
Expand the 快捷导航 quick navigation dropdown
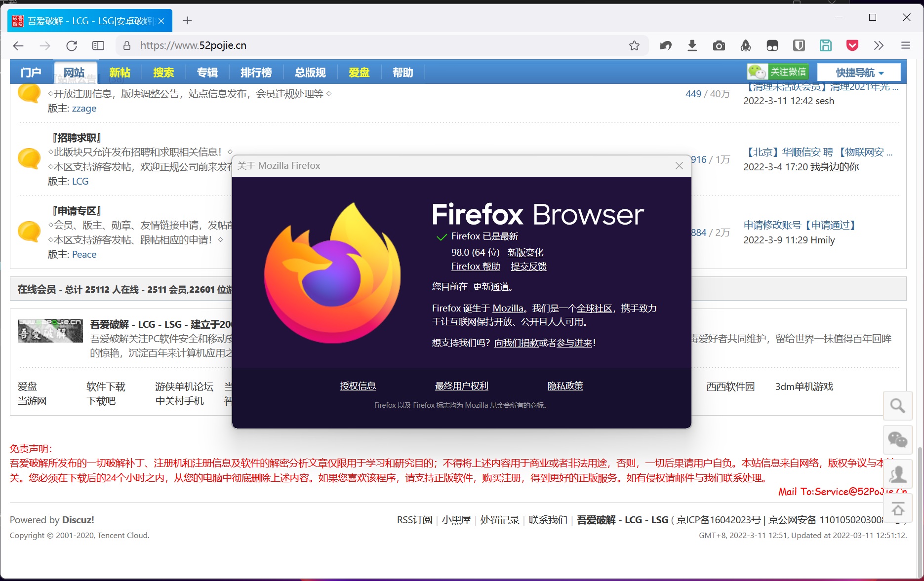[x=859, y=73]
